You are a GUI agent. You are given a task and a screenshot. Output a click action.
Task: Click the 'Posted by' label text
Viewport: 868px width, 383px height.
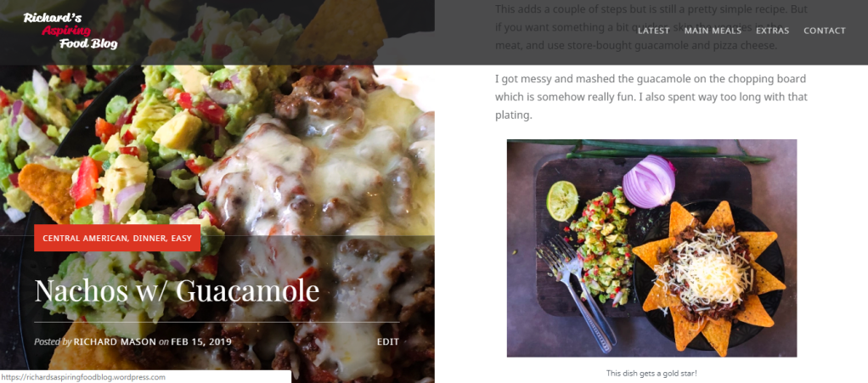pos(53,342)
